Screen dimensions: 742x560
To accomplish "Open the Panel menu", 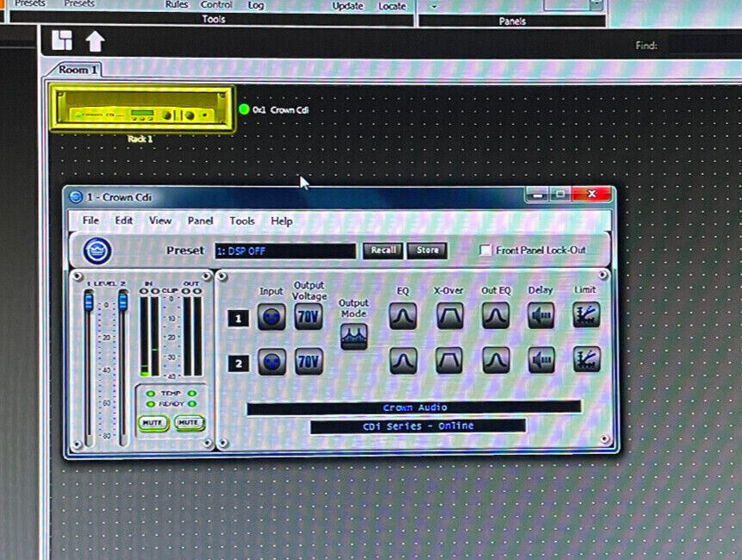I will [x=200, y=221].
